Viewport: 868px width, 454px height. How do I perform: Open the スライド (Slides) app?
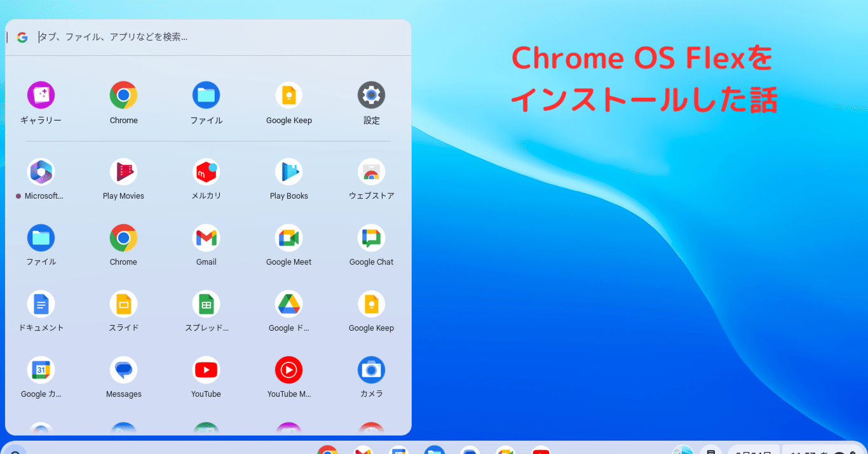[123, 302]
